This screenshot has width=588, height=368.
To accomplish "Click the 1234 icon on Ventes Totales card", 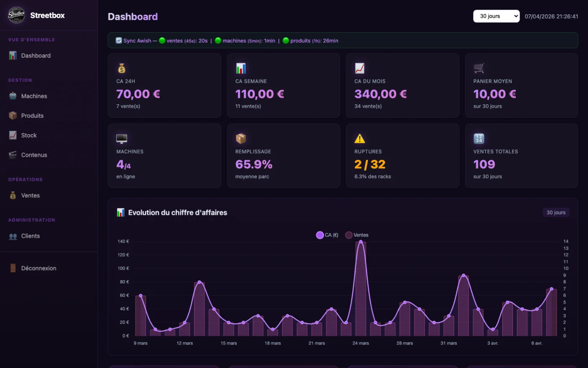I will click(x=479, y=138).
